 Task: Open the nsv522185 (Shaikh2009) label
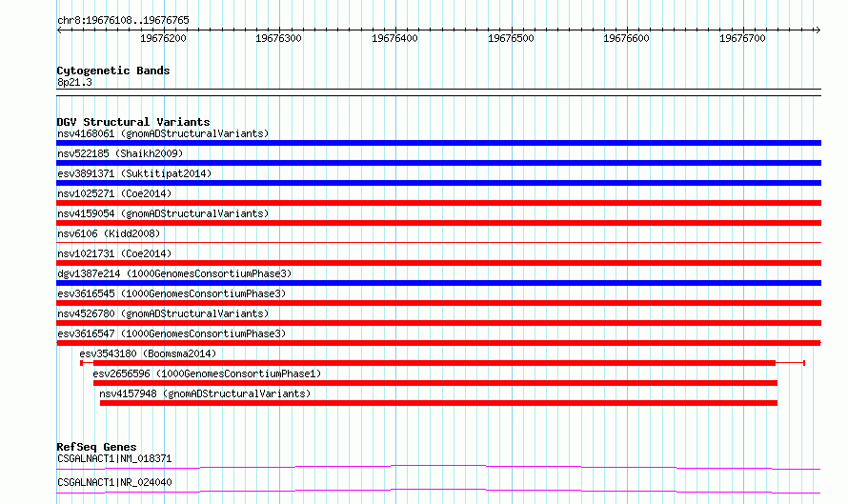coord(120,153)
